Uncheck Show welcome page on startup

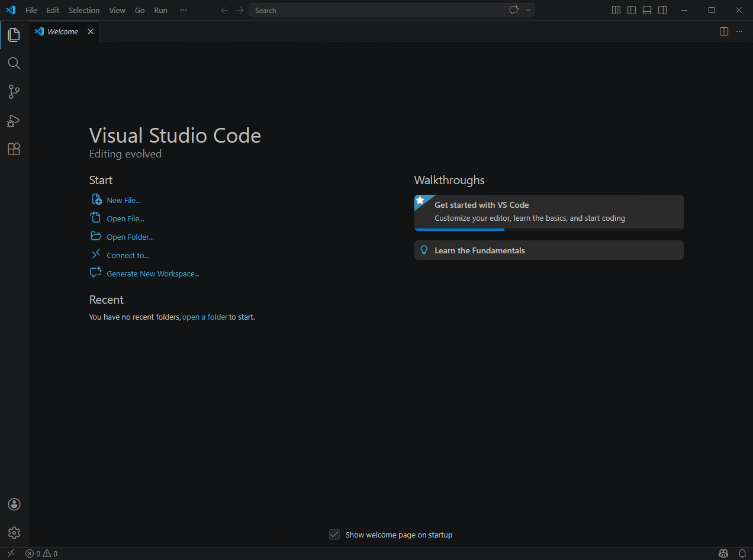point(334,535)
